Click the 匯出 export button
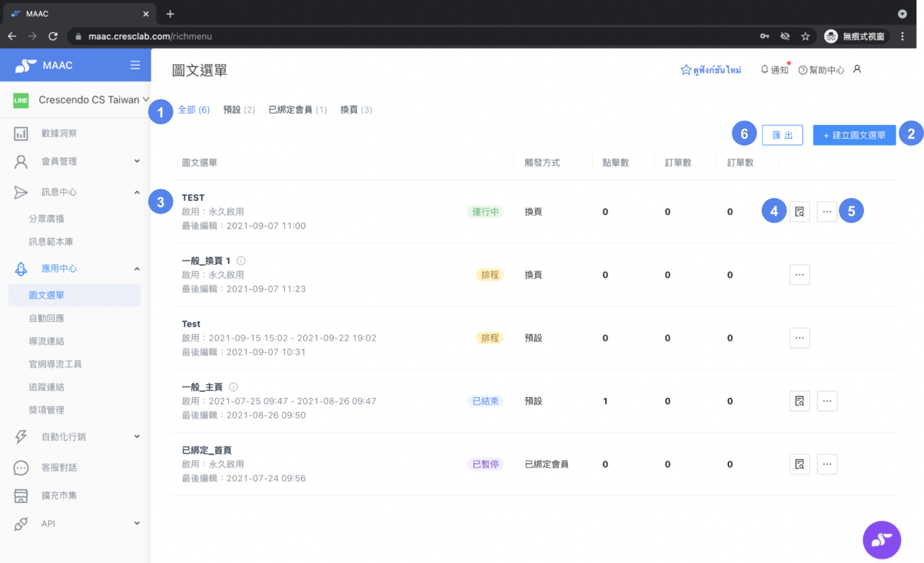This screenshot has width=924, height=563. tap(783, 135)
